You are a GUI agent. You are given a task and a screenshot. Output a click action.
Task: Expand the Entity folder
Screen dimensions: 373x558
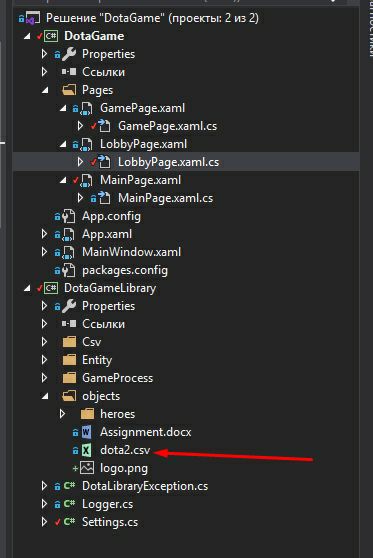[x=44, y=360]
